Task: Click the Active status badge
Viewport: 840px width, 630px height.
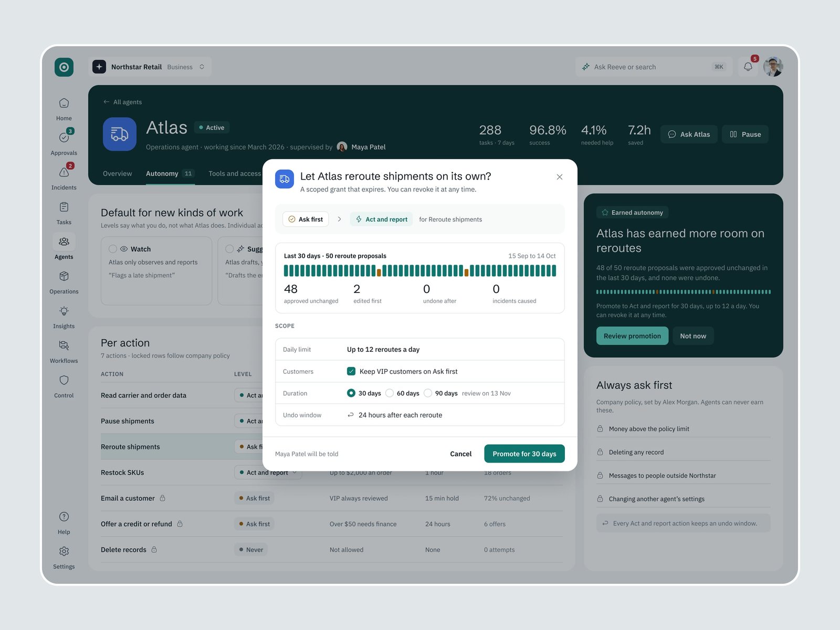Action: 212,128
